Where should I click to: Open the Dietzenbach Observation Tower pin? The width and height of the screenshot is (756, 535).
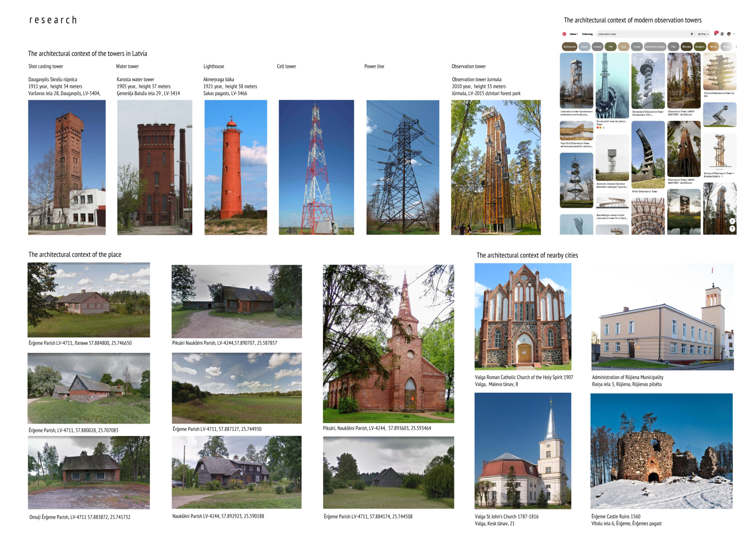[x=648, y=81]
